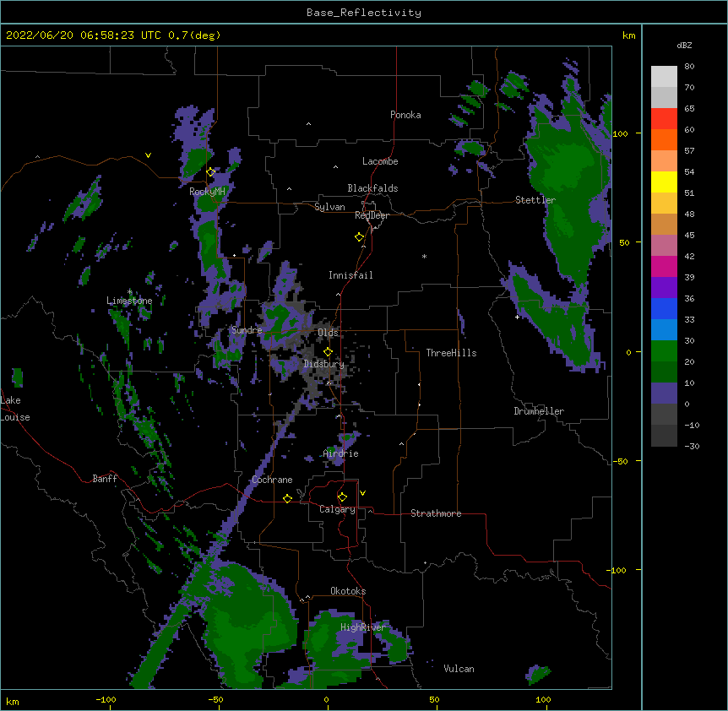Click the yellow diamond marker south of RedDeer
728x711 pixels.
tap(359, 237)
